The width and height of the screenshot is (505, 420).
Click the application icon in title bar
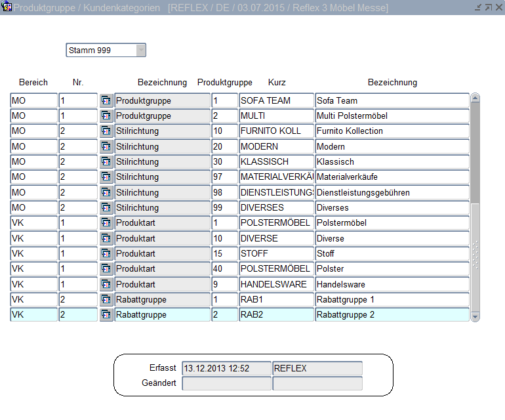pos(7,8)
